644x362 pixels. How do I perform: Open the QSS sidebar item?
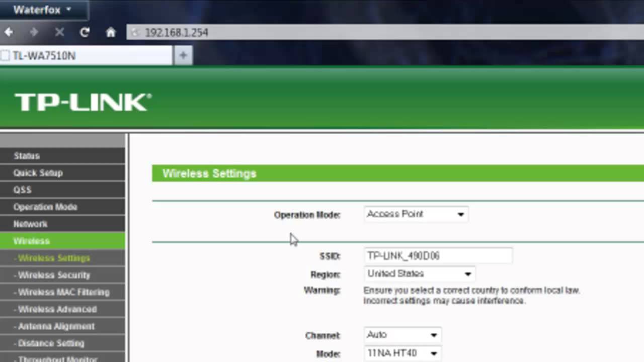click(62, 190)
